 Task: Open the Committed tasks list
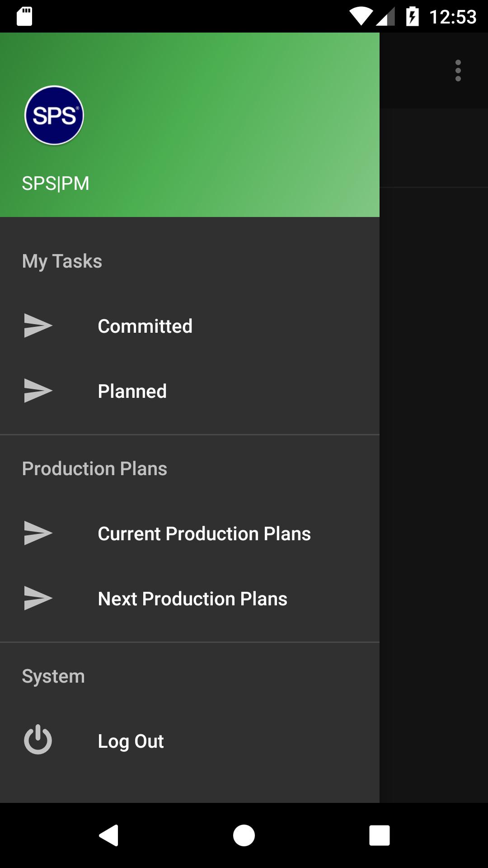(x=190, y=326)
